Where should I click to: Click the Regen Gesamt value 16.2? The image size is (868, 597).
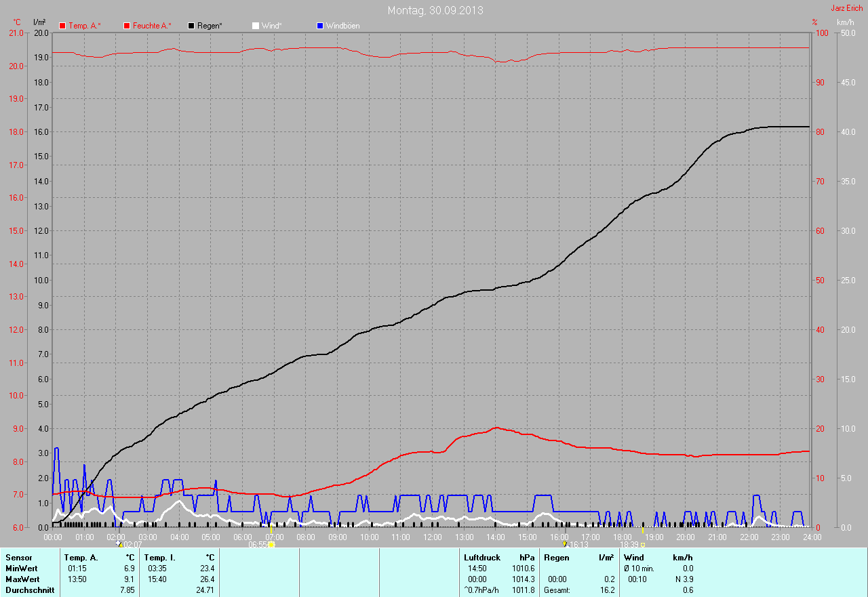606,590
